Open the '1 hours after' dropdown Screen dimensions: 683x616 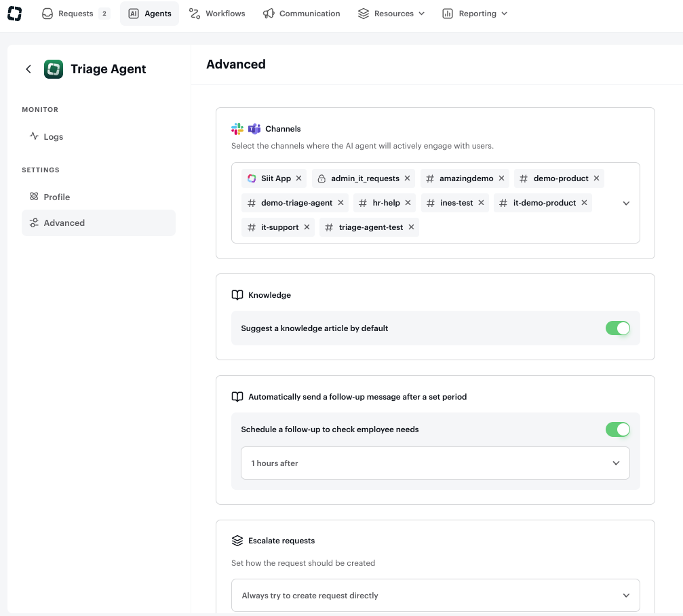pos(435,463)
